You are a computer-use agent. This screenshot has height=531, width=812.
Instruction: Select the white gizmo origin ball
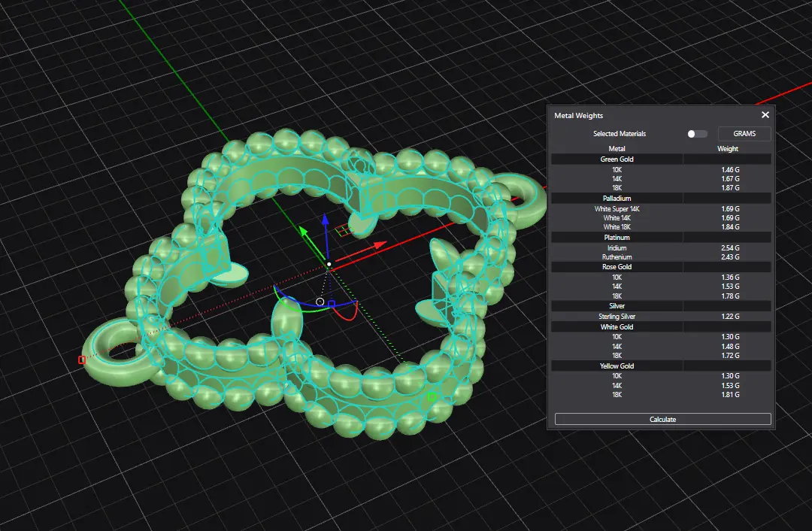tap(329, 264)
